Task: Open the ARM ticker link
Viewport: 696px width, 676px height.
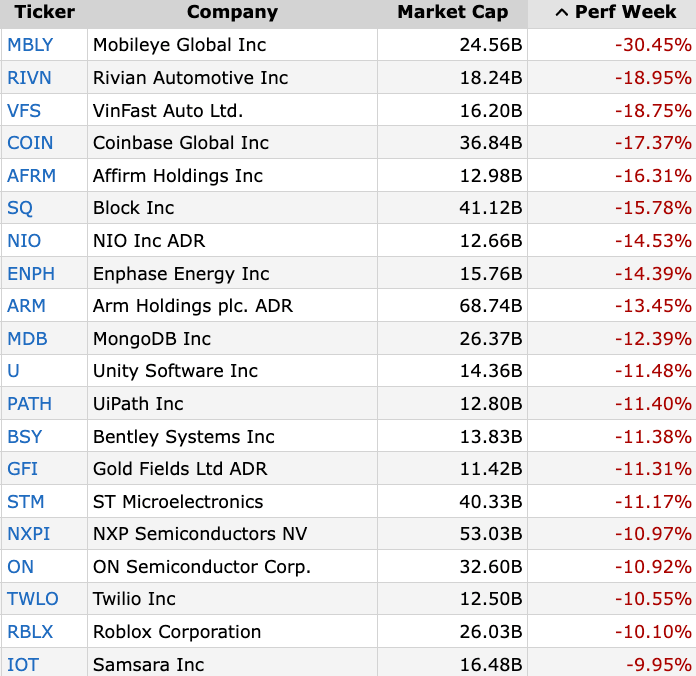Action: [26, 306]
